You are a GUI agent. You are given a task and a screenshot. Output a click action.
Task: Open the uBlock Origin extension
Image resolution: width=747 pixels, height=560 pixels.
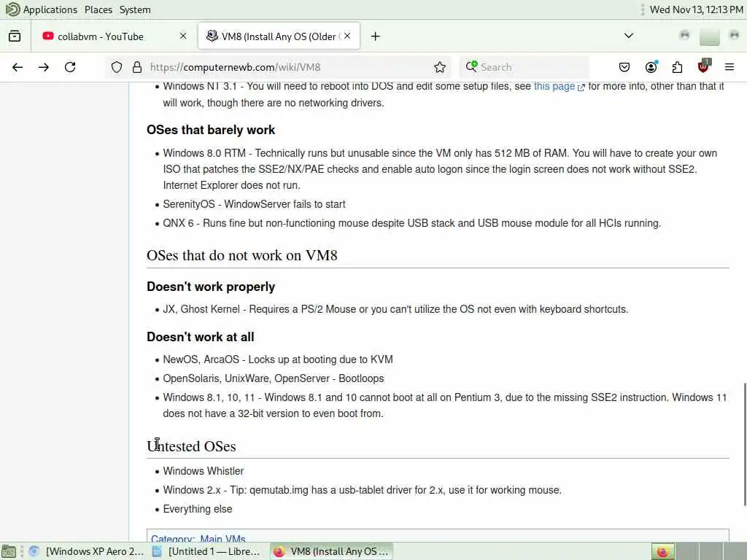click(x=704, y=66)
